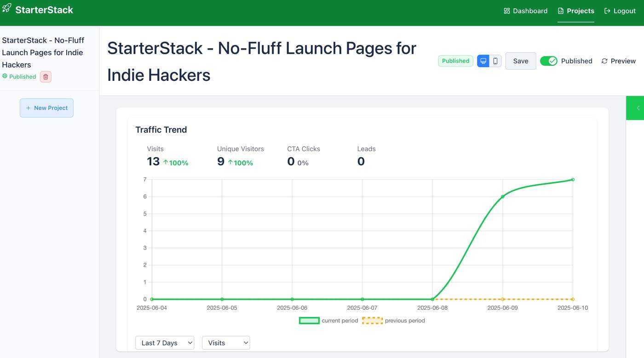Click the 2025-06-06 axis date label
The image size is (644, 358).
click(292, 308)
